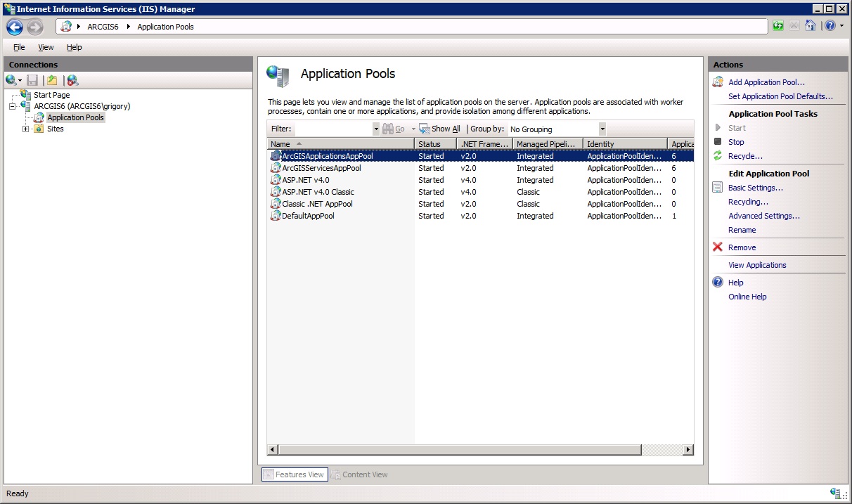Click the ArcGISApplicationsAppPool row icon
The height and width of the screenshot is (504, 852).
click(276, 156)
